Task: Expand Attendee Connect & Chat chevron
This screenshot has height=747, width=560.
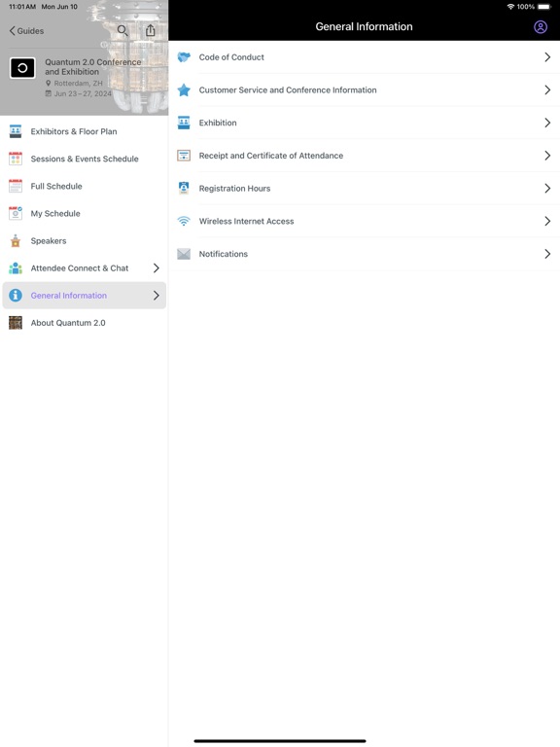Action: coord(157,267)
